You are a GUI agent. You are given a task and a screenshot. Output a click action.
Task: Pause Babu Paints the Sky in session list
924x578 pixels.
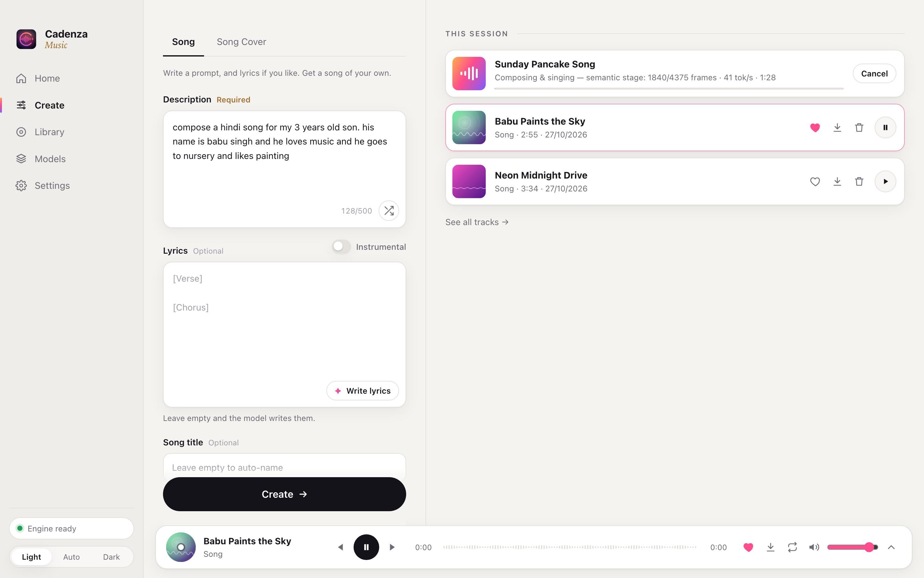coord(885,127)
